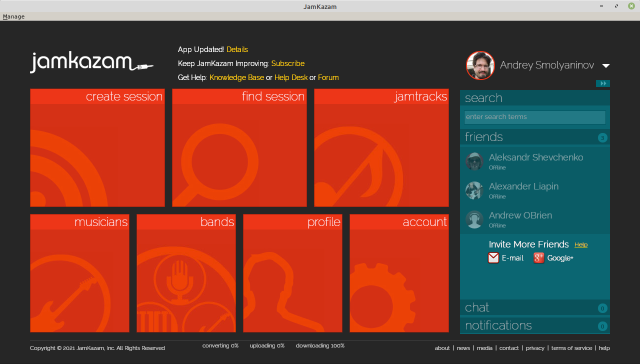Expand the friends panel header
Viewport: 640px width, 364px height.
tap(535, 137)
